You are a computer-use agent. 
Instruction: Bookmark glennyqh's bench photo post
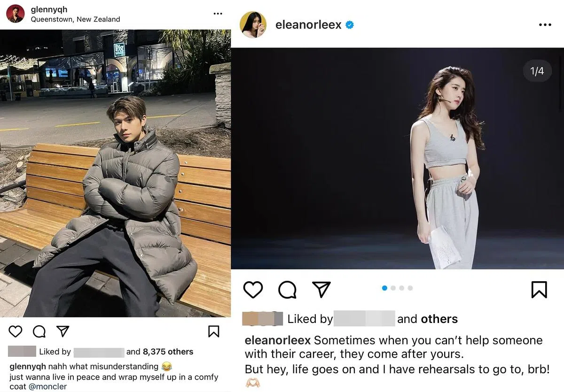point(213,331)
